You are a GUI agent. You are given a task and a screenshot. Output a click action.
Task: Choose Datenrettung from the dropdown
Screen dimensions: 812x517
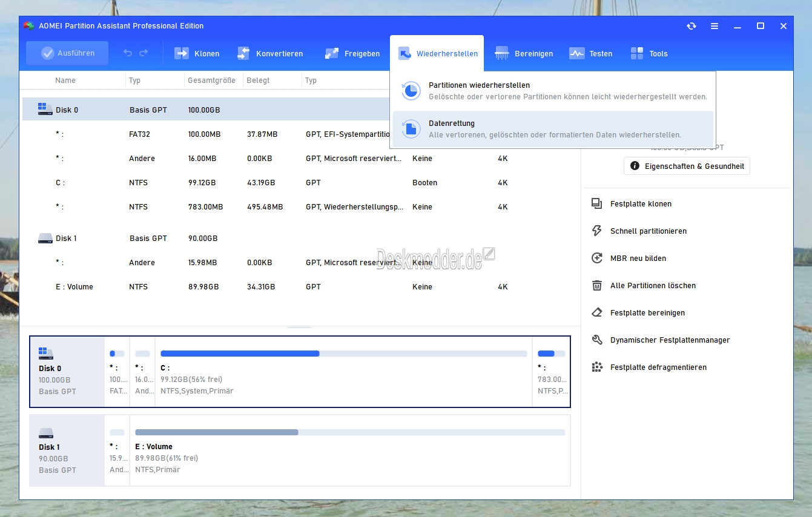click(553, 129)
